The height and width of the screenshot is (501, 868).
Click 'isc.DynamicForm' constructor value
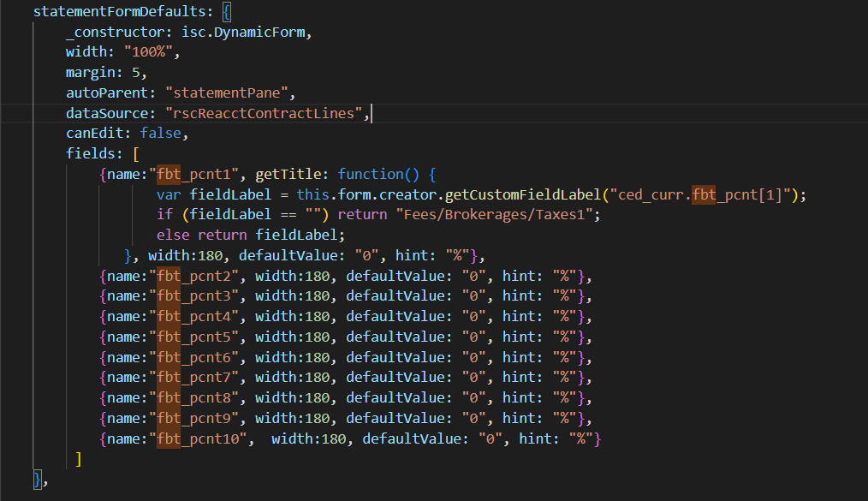[x=243, y=32]
